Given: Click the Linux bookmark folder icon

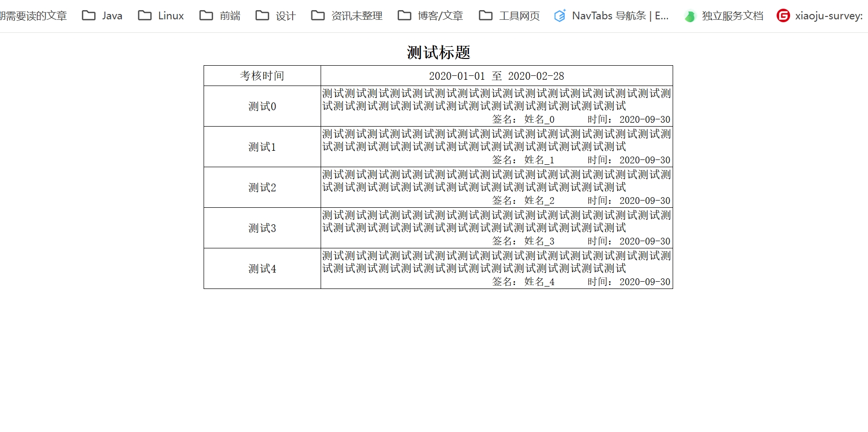Looking at the screenshot, I should click(x=145, y=15).
